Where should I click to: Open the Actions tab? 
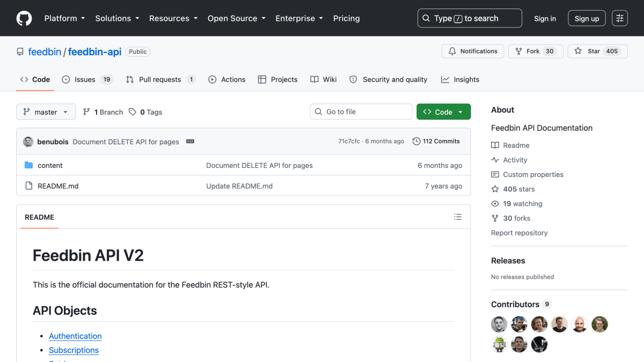coord(226,79)
